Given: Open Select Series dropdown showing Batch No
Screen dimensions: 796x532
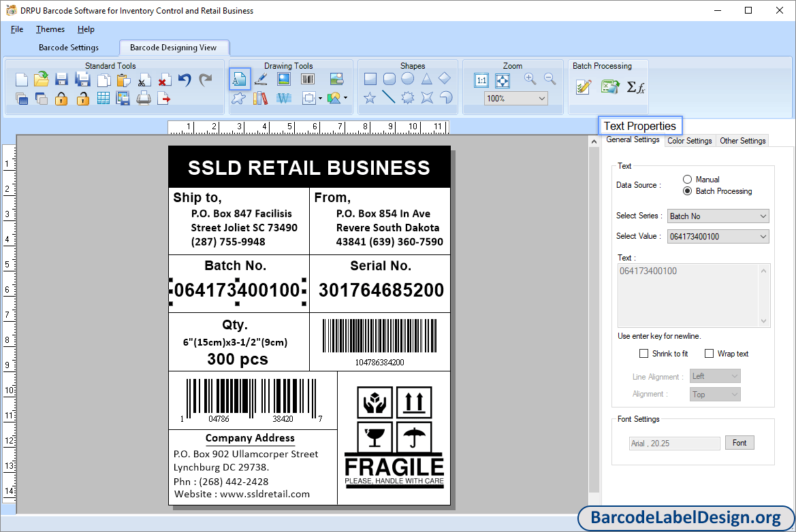Looking at the screenshot, I should (x=718, y=216).
